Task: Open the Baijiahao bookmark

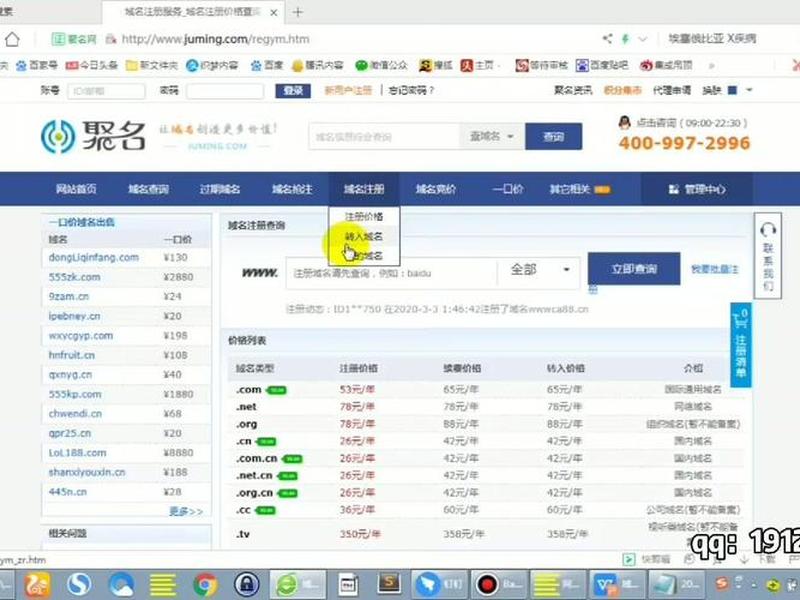Action: pos(36,65)
